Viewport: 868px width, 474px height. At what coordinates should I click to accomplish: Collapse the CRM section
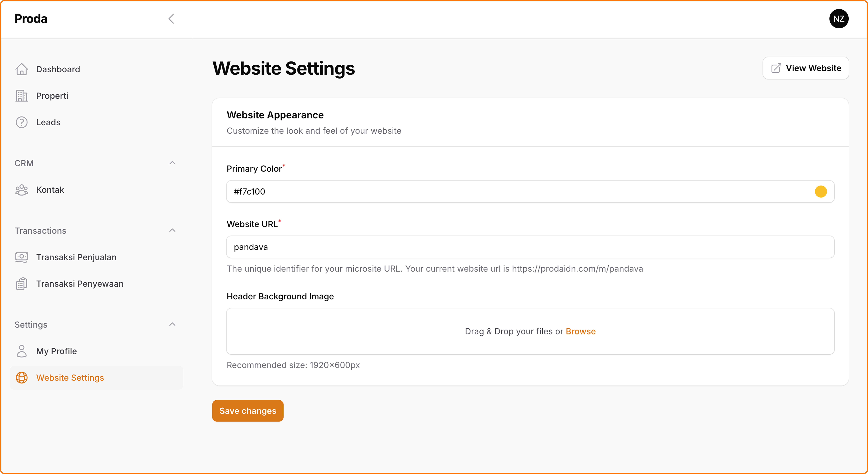[x=172, y=163]
